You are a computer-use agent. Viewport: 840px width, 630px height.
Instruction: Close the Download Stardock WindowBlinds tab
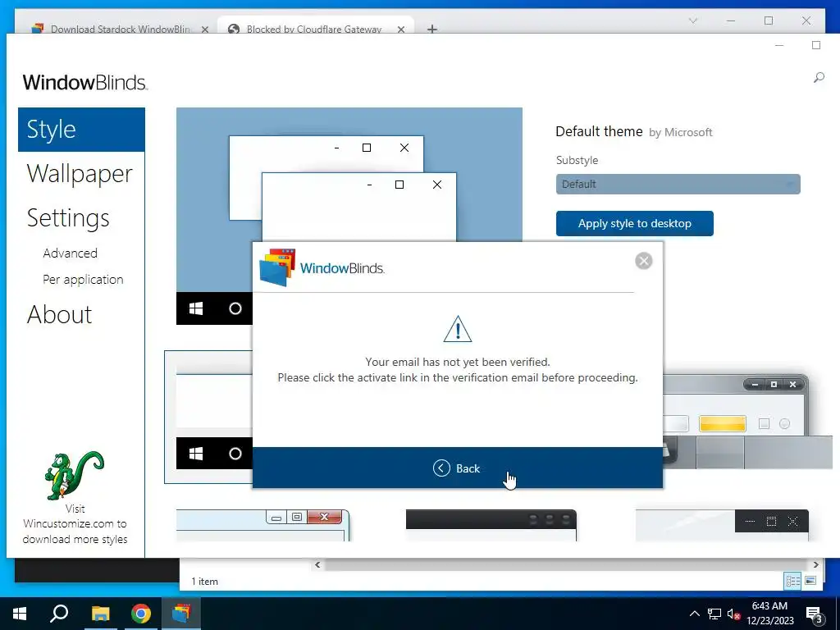pyautogui.click(x=204, y=30)
